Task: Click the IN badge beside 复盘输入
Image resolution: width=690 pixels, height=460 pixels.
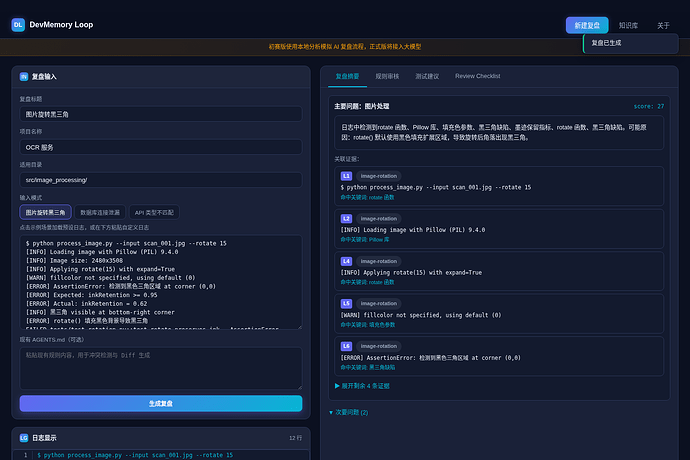Action: [24, 77]
